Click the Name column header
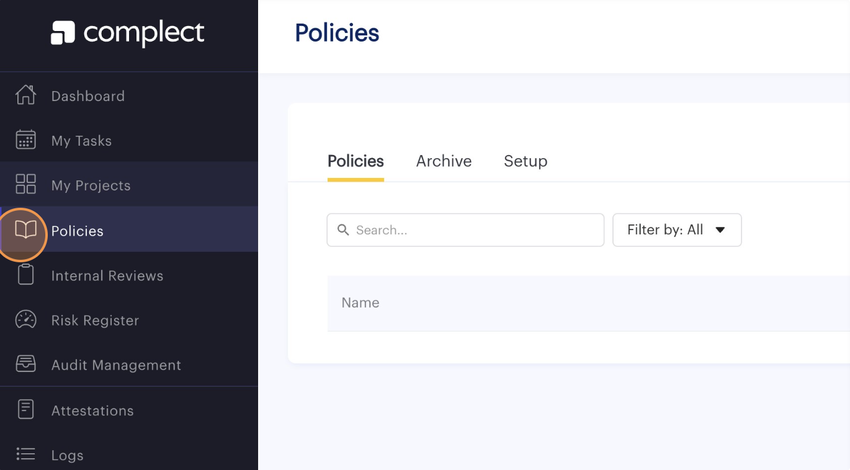This screenshot has height=470, width=850. click(x=360, y=303)
